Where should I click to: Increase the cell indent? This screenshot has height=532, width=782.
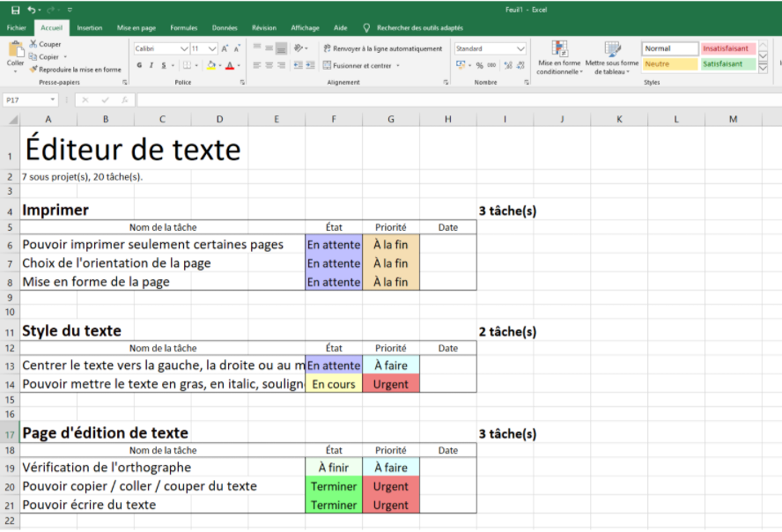[x=310, y=65]
